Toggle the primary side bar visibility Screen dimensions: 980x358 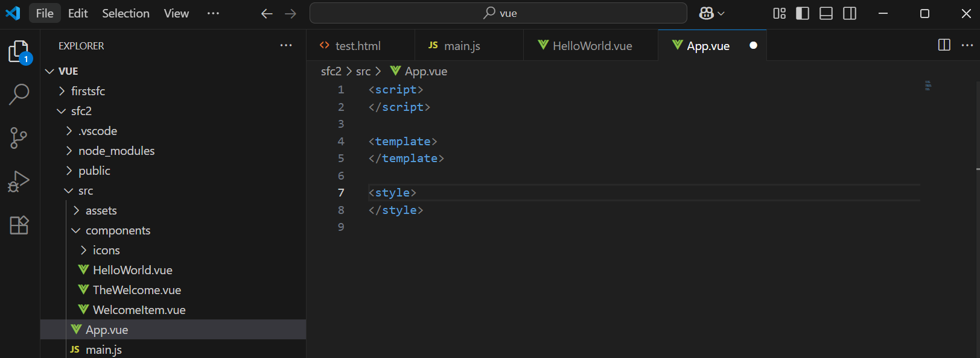pyautogui.click(x=803, y=13)
